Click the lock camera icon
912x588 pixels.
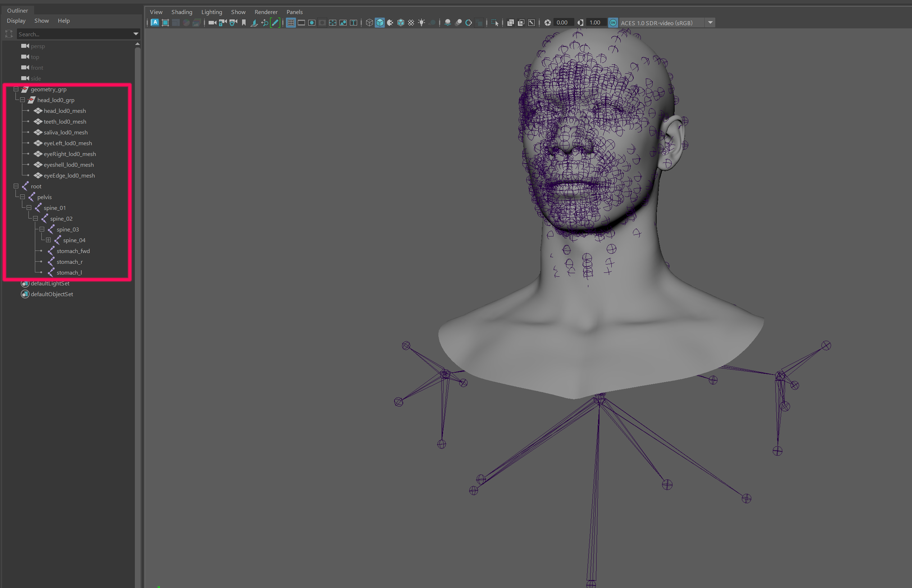[223, 23]
